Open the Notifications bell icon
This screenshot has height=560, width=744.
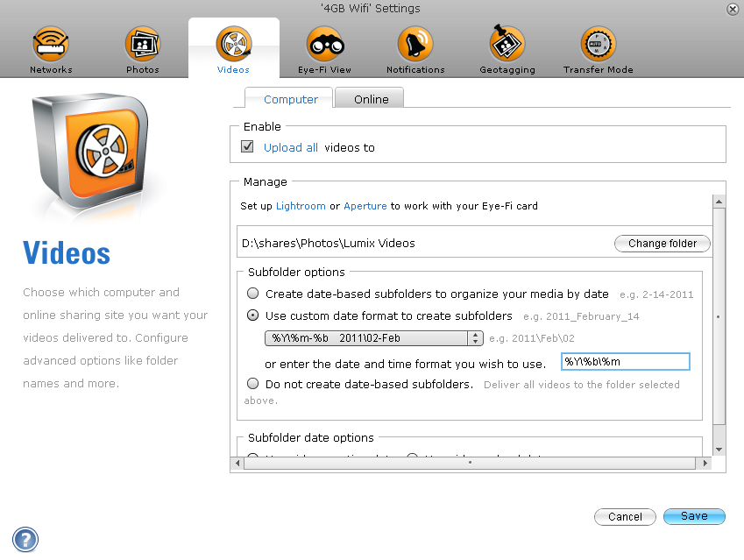click(415, 44)
